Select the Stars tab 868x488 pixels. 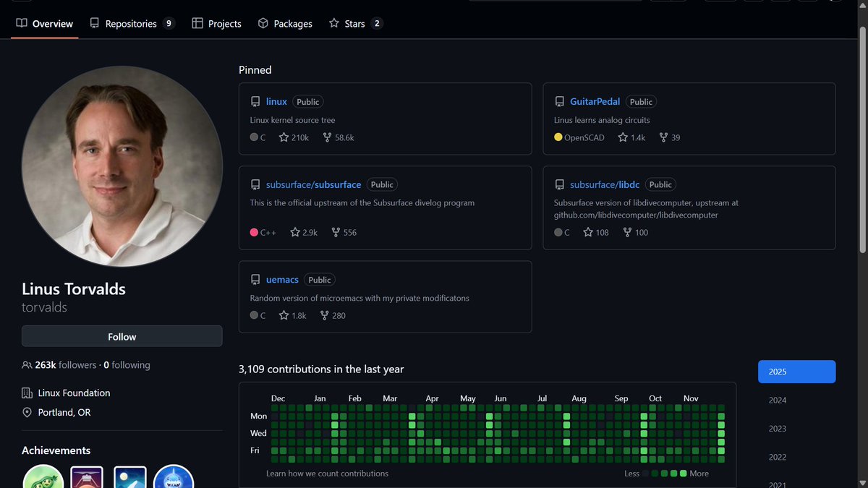(355, 23)
